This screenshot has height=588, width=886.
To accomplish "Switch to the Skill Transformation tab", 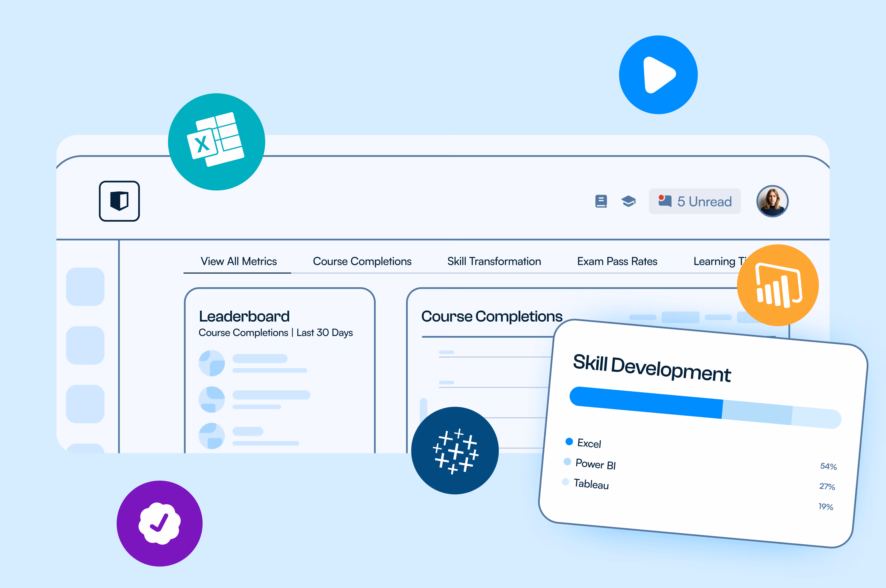I will tap(494, 261).
